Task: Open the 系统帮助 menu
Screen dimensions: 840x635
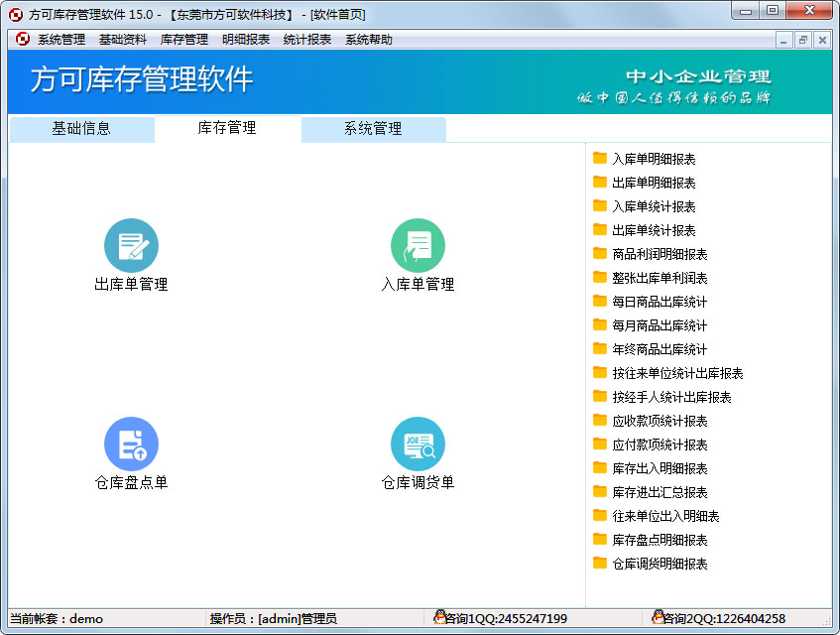Action: point(369,40)
